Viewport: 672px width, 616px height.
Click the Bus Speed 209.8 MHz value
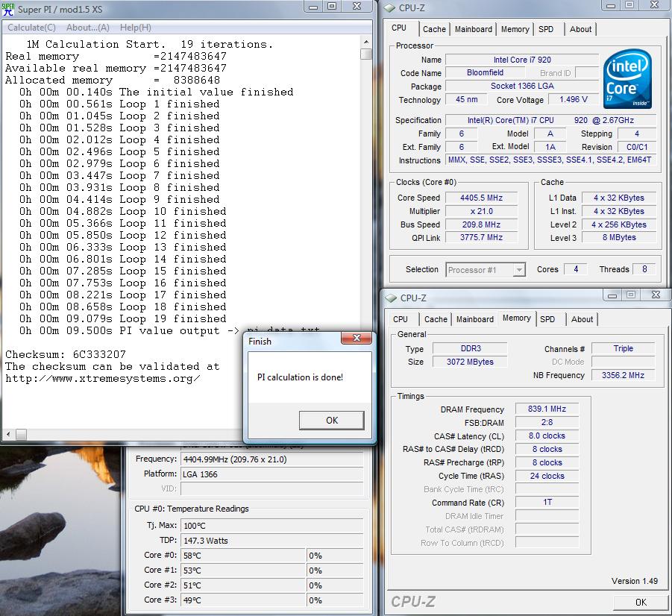click(x=481, y=224)
